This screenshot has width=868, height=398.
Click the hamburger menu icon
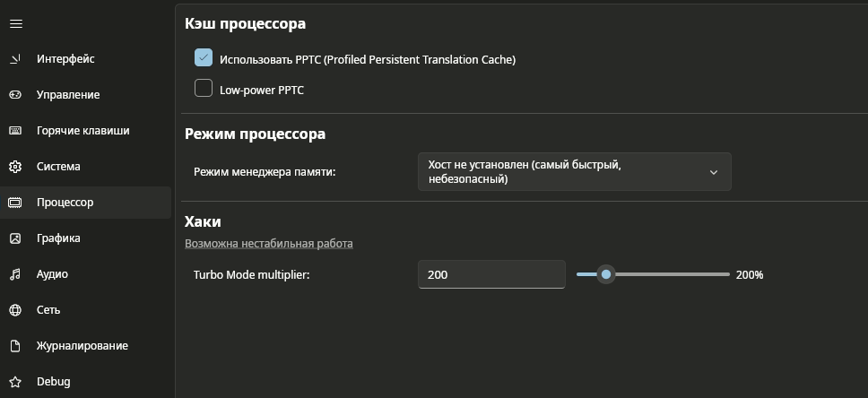point(15,23)
